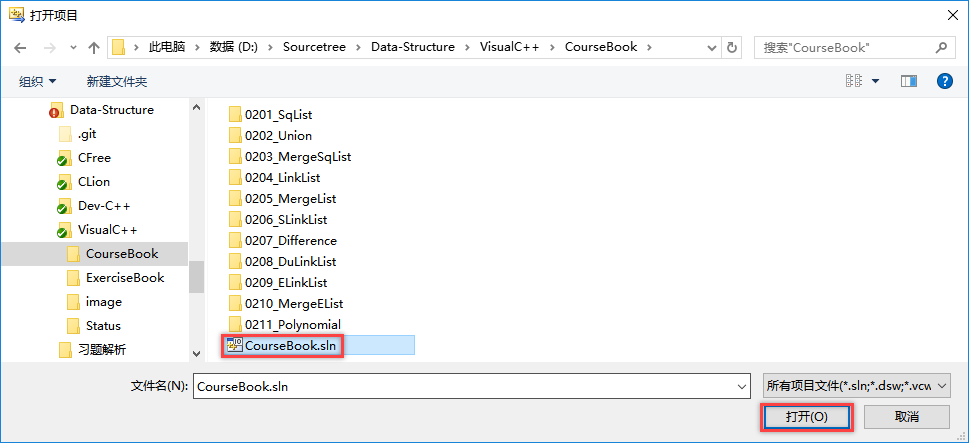969x443 pixels.
Task: Open the file type filter dropdown
Action: (x=856, y=385)
